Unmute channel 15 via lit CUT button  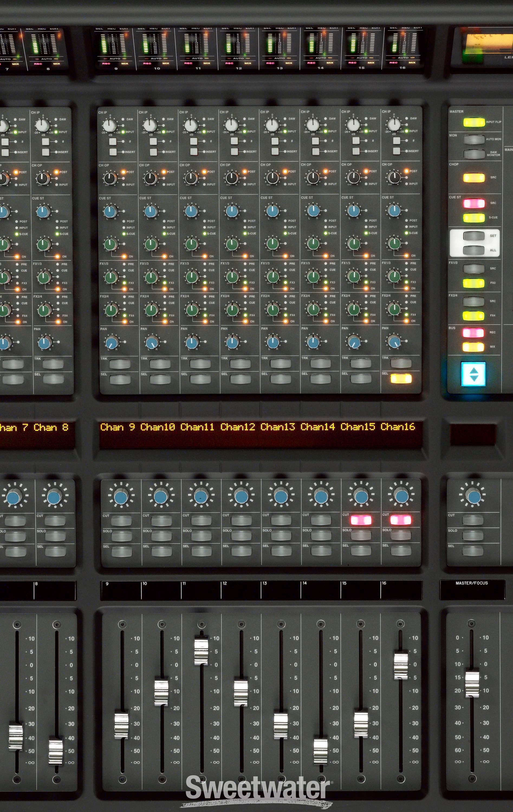361,520
